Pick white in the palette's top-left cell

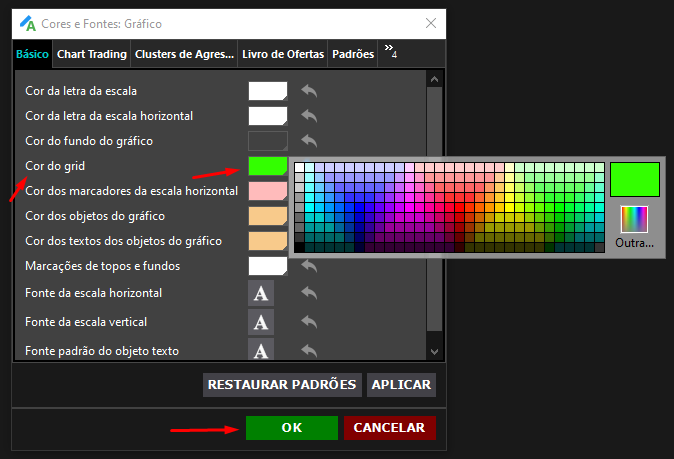pos(300,167)
